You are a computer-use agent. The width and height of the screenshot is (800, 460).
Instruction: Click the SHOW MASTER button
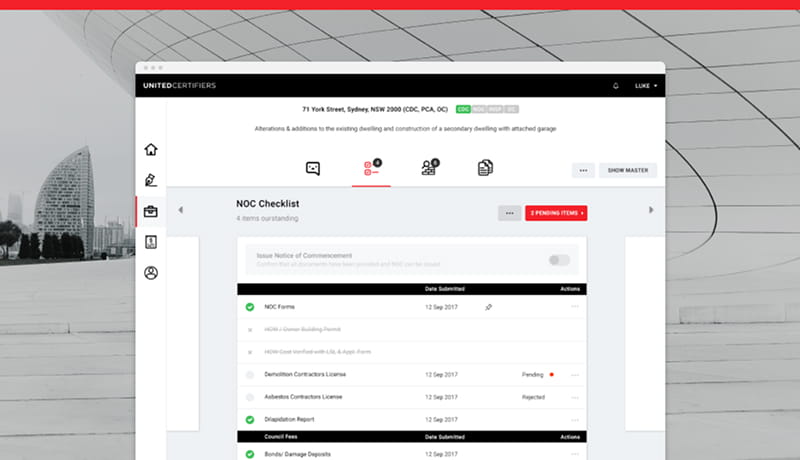(x=628, y=170)
